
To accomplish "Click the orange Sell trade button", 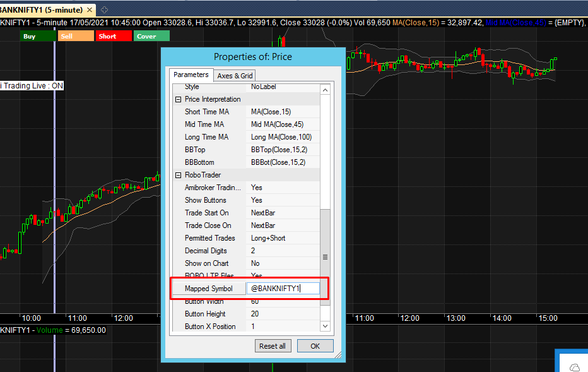I will 76,36.
